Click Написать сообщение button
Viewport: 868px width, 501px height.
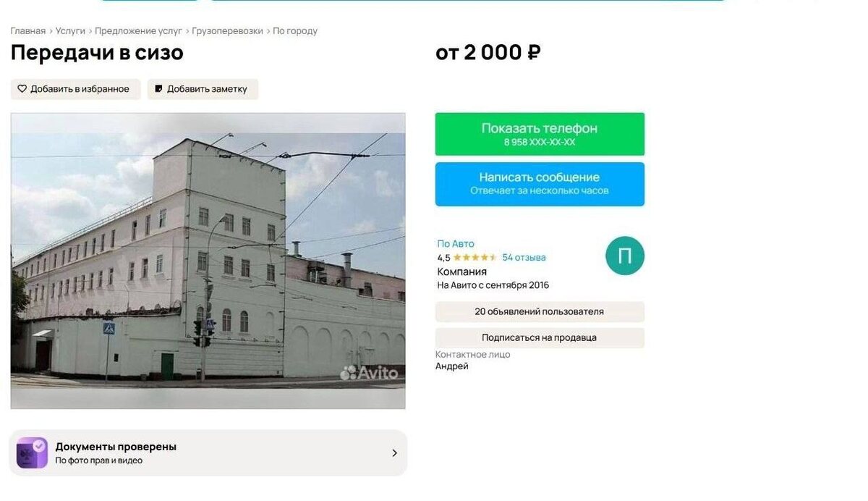[x=540, y=184]
